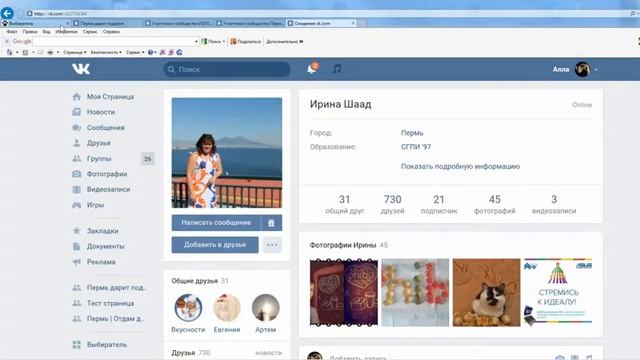640x360 pixels.
Task: Click the новости link beside Друзья
Action: point(269,353)
